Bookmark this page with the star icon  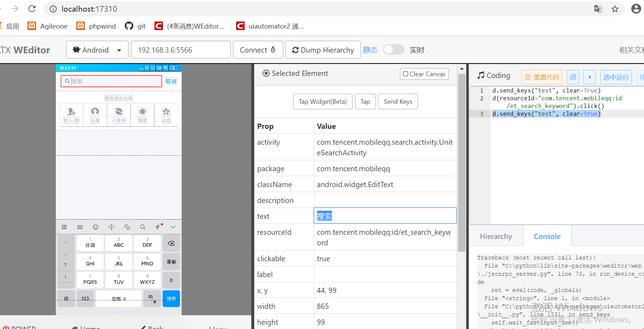615,9
